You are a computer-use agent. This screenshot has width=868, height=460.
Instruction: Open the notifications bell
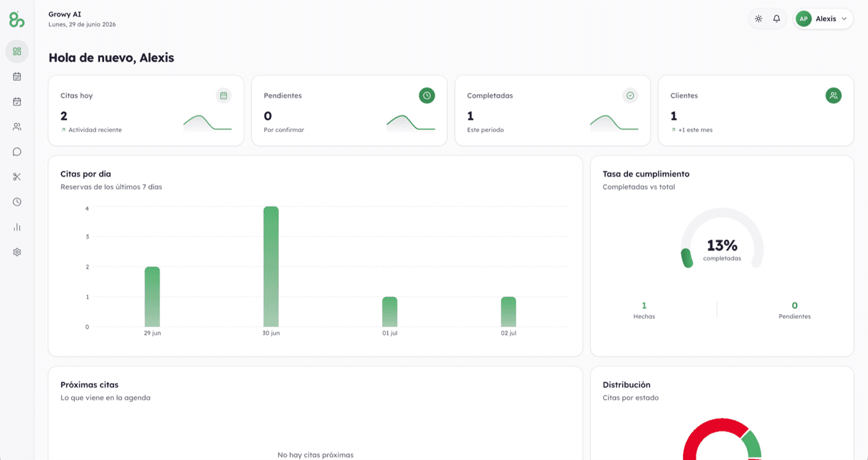point(777,19)
